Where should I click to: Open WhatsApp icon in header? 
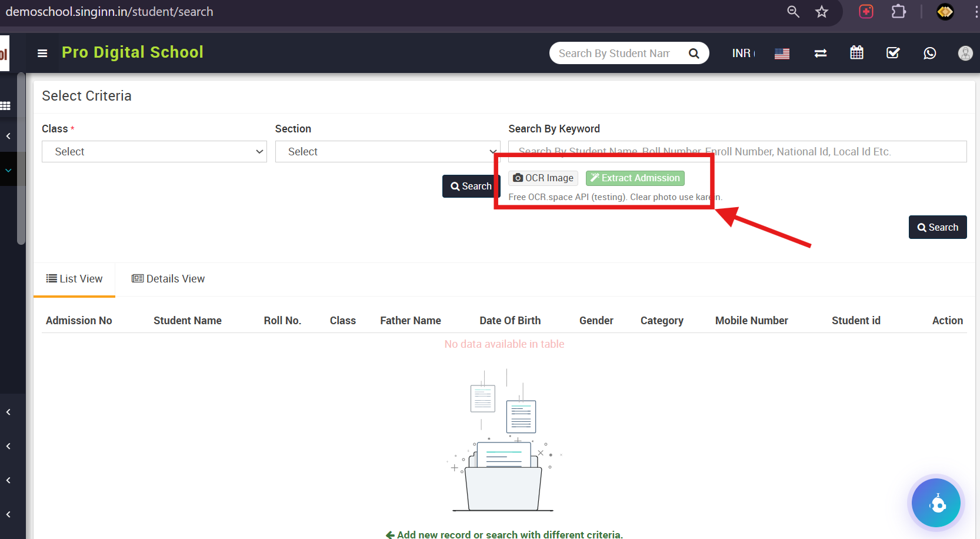point(929,53)
